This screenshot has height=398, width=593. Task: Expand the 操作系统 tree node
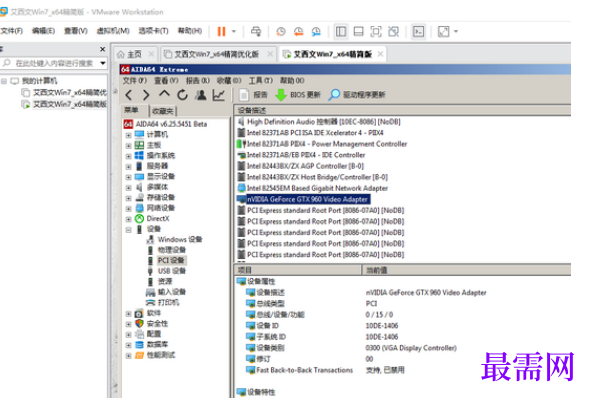[x=129, y=156]
